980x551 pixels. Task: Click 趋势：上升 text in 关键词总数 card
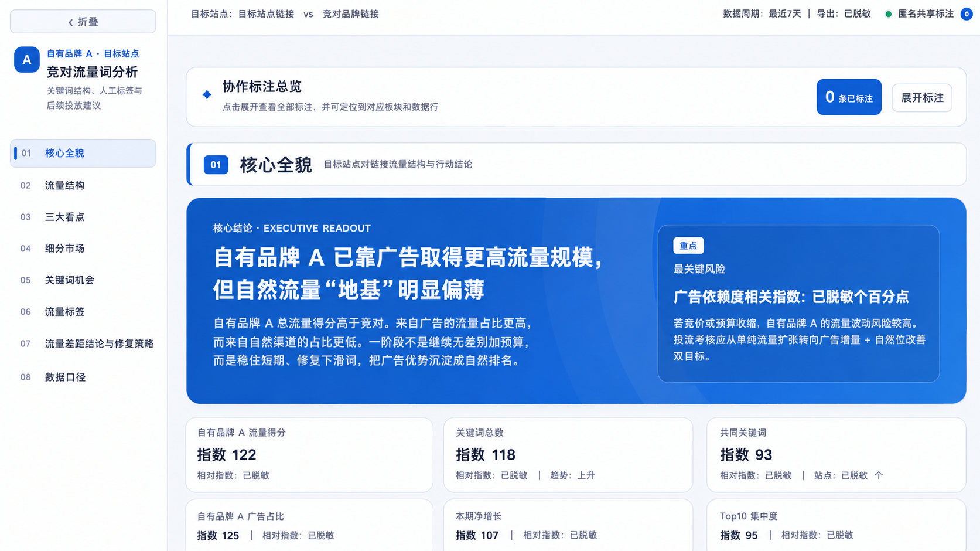click(572, 475)
